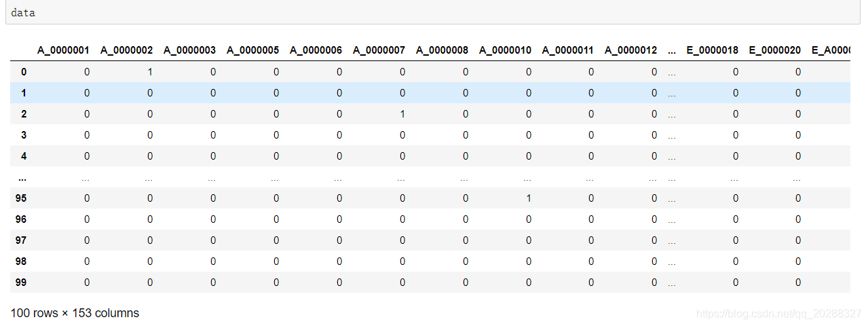Click the '100 rows × 153 columns' summary text
868x326 pixels.
(75, 313)
